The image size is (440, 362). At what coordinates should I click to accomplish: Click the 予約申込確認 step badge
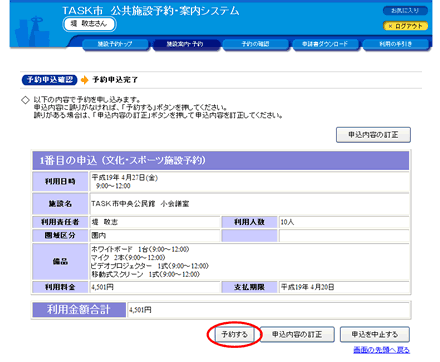pos(50,80)
